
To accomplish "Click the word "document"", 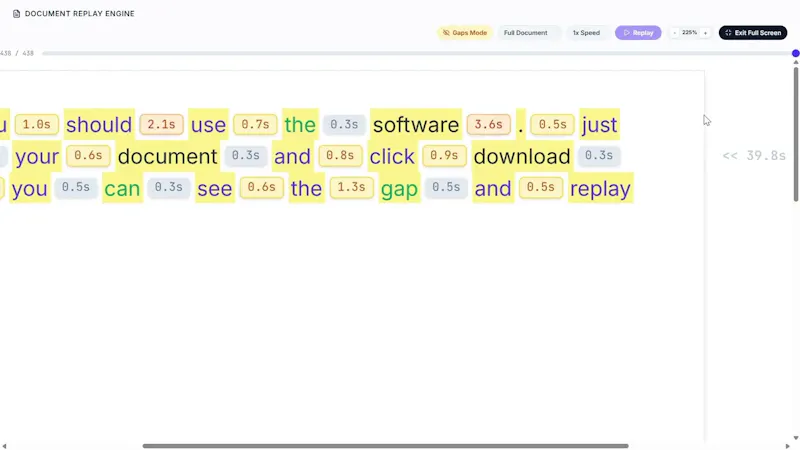I will pyautogui.click(x=167, y=156).
